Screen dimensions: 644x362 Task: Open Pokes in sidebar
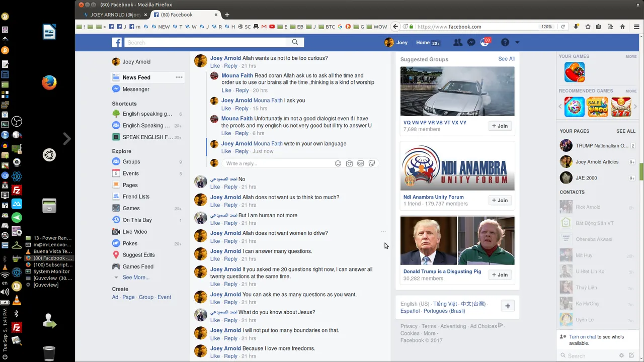[130, 243]
